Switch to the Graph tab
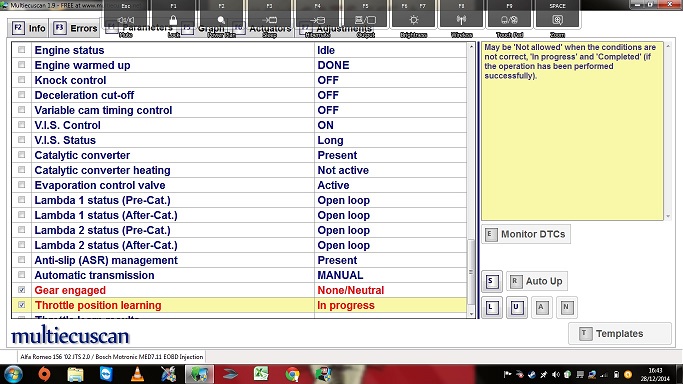This screenshot has height=384, width=683. (x=204, y=28)
